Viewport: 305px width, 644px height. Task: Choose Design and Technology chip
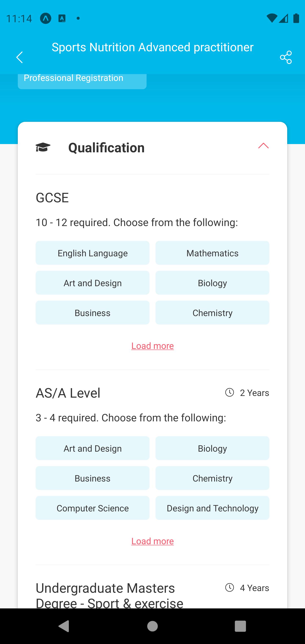coord(212,508)
